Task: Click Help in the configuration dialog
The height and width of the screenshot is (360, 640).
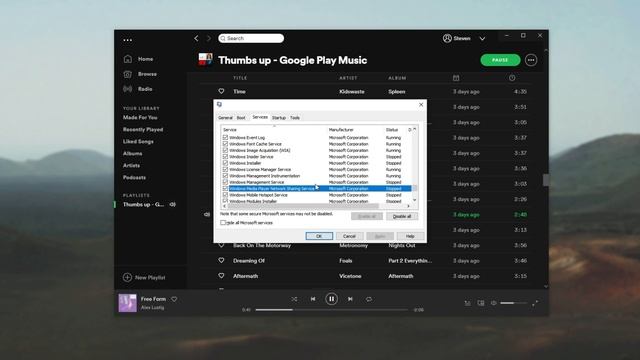Action: pyautogui.click(x=410, y=236)
